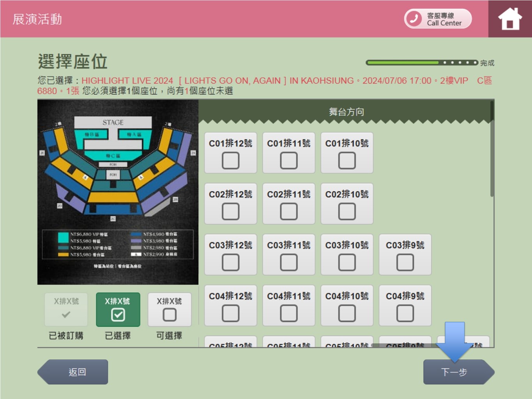Click the venue seating map image

[118, 192]
